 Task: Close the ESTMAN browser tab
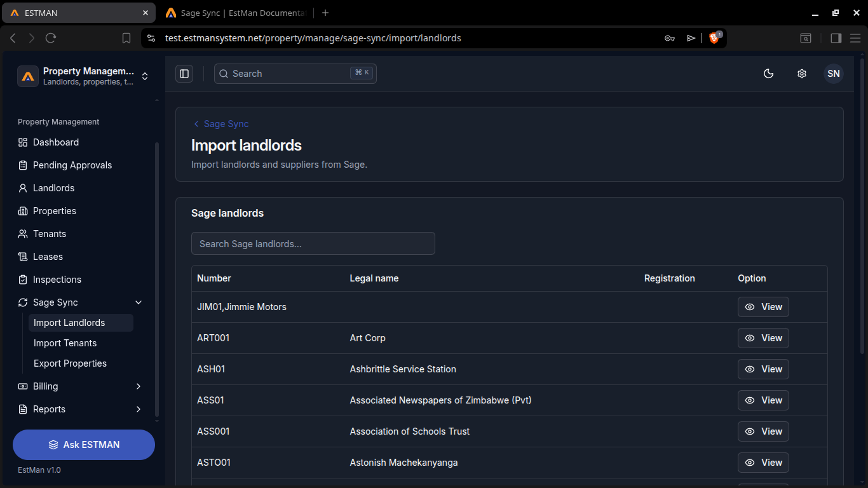coord(146,13)
